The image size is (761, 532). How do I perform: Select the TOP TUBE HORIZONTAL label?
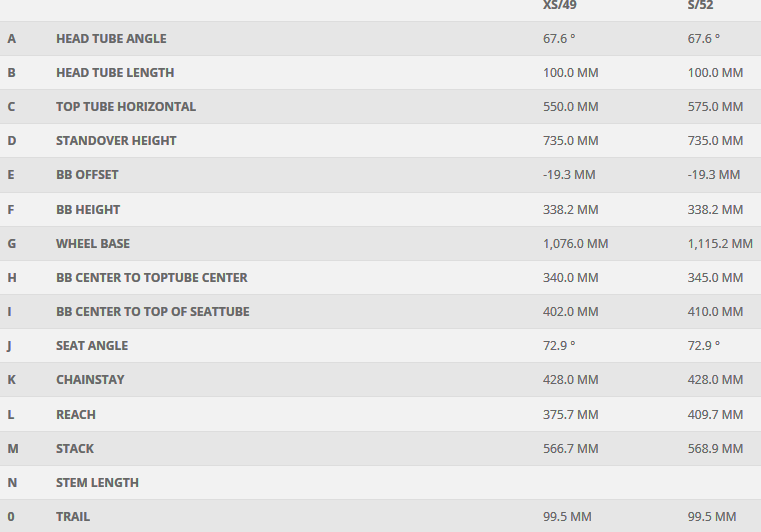tap(126, 107)
